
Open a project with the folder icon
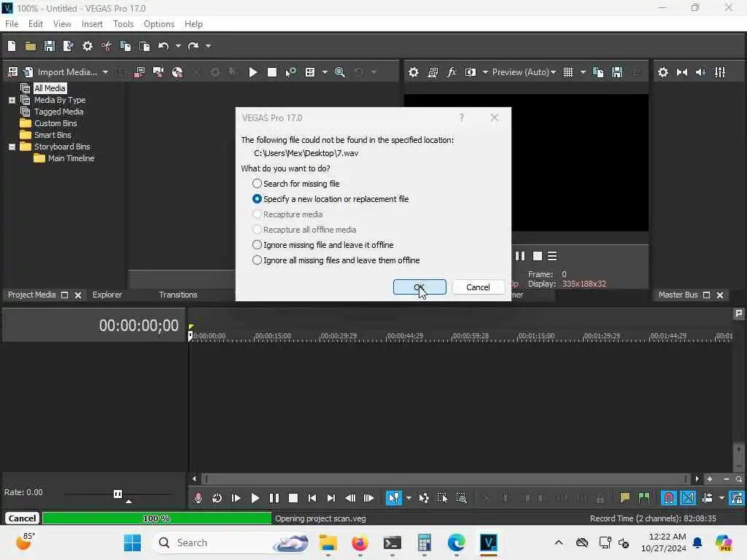click(31, 46)
